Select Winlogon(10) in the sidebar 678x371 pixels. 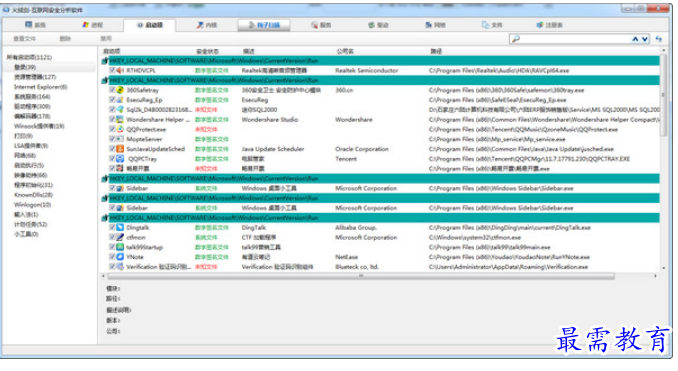point(32,205)
